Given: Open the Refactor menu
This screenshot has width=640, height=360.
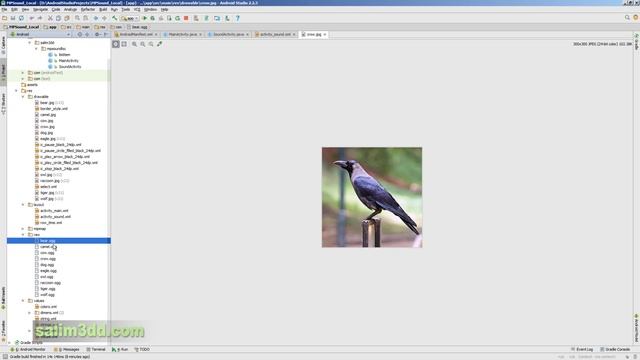Looking at the screenshot, I should pos(88,9).
